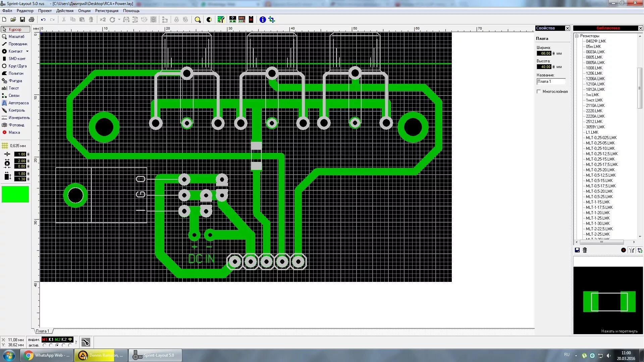The image size is (644, 362).
Task: Toggle visibility of the M2 layer
Action: tap(57, 340)
